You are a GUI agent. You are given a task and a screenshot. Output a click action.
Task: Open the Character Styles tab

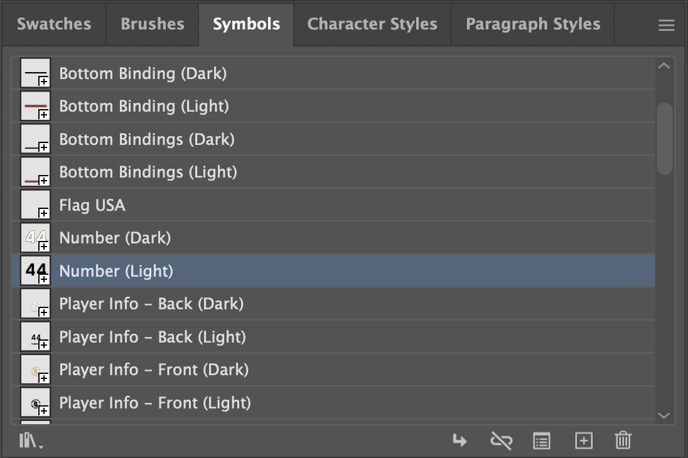pos(372,24)
